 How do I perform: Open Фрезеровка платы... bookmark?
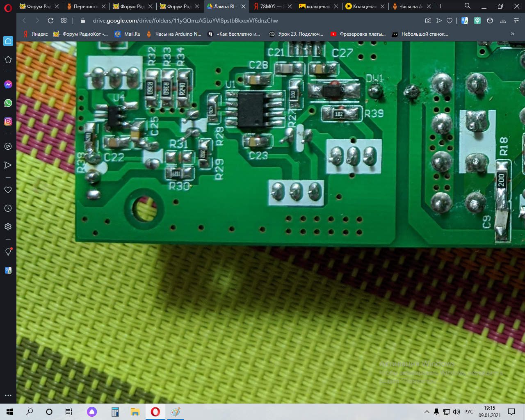358,34
